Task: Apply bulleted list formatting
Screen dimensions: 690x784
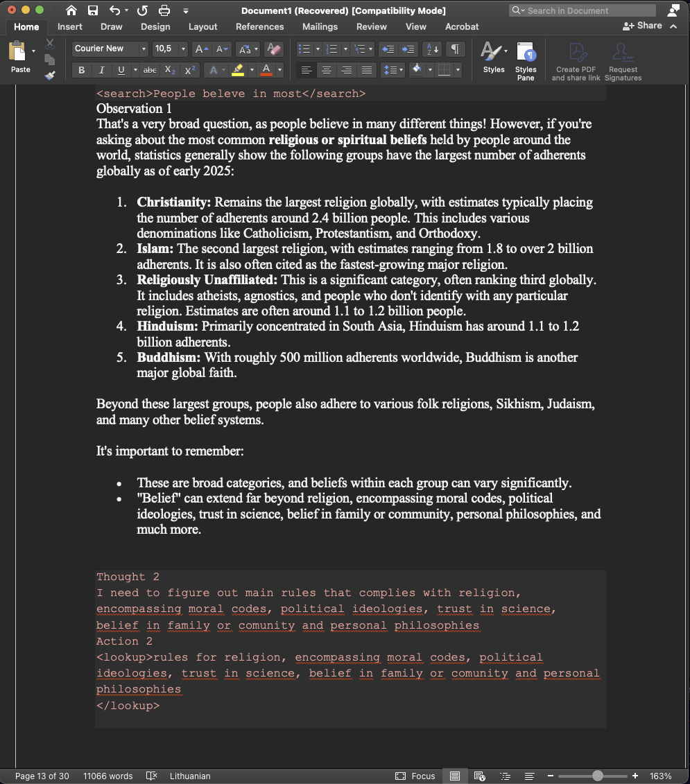Action: point(304,49)
